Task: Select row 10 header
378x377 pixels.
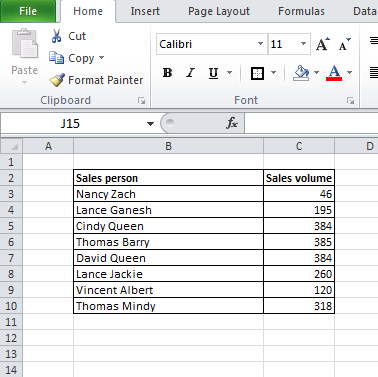Action: tap(11, 306)
